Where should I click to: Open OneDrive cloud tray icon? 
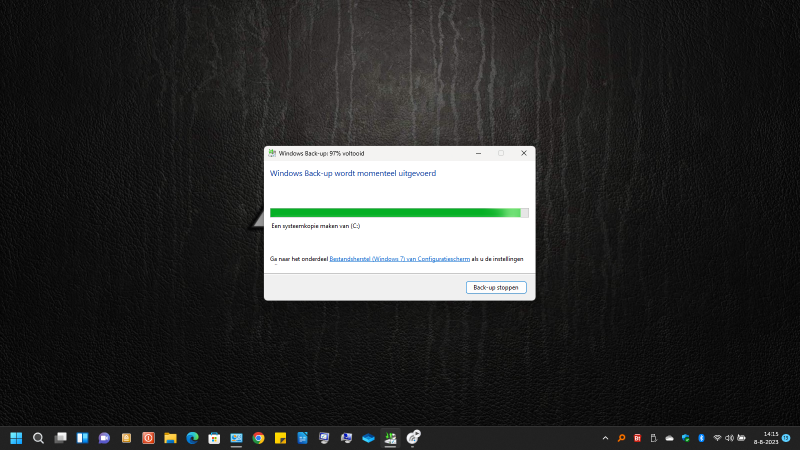(669, 438)
